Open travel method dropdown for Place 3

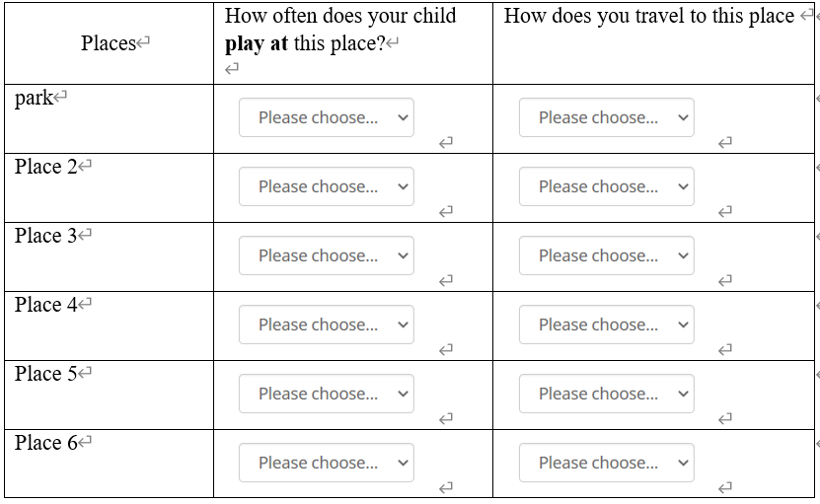(x=606, y=255)
